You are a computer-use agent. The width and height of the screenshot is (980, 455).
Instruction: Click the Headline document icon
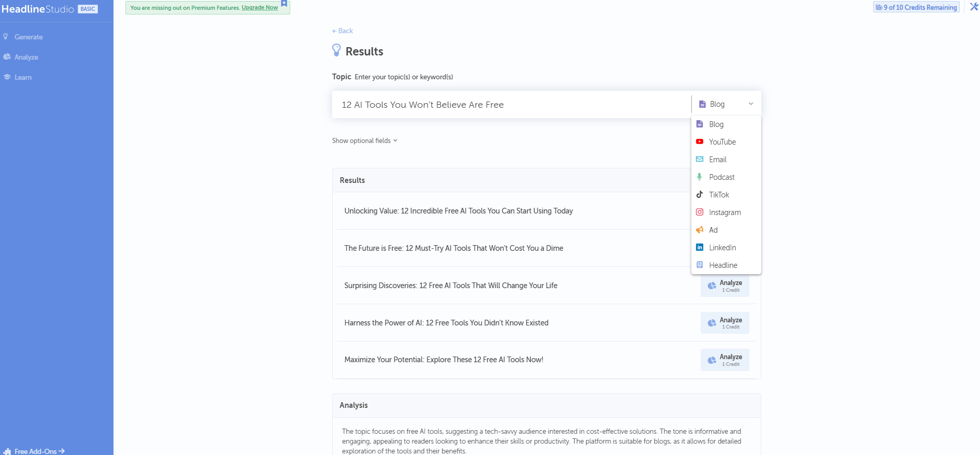pos(700,265)
